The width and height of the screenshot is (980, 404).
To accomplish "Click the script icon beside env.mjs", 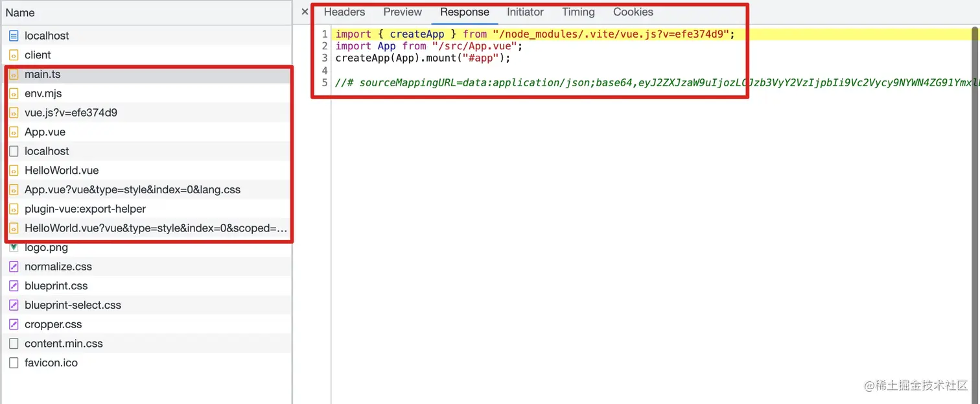I will pyautogui.click(x=14, y=93).
